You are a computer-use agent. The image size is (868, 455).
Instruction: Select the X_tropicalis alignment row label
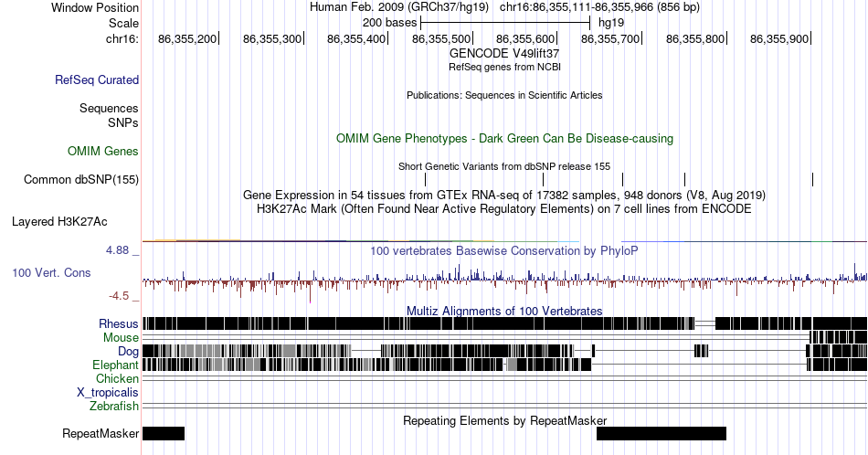point(108,393)
